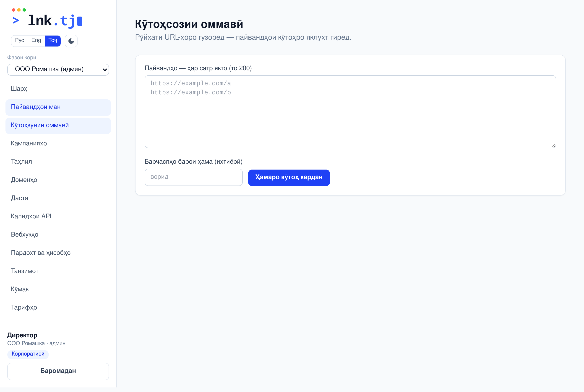Open Кӯмак help page

58,289
